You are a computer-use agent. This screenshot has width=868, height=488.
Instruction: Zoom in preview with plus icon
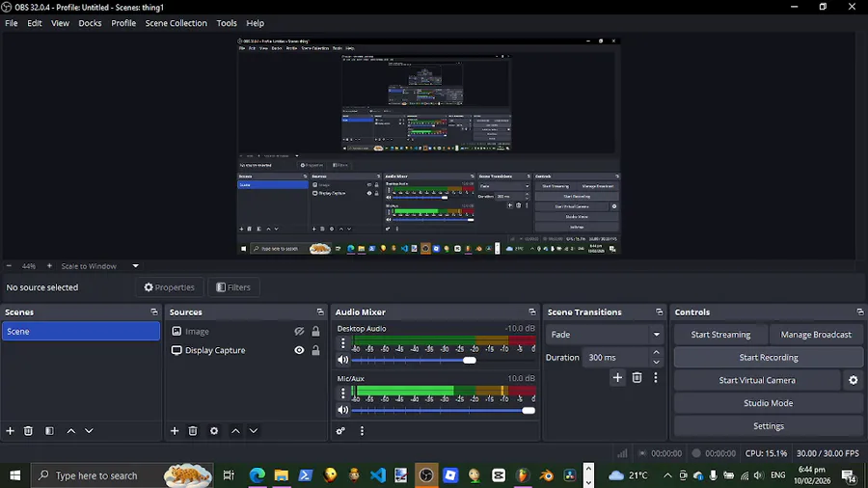tap(49, 266)
